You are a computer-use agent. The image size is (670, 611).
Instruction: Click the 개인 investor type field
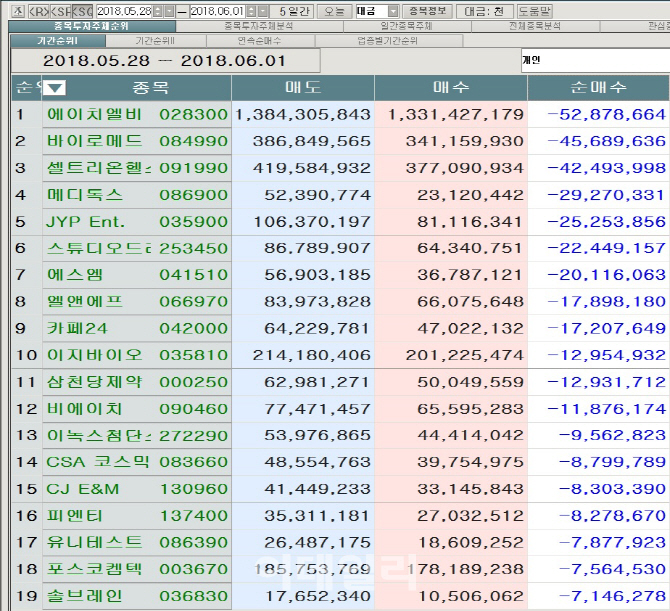point(595,61)
